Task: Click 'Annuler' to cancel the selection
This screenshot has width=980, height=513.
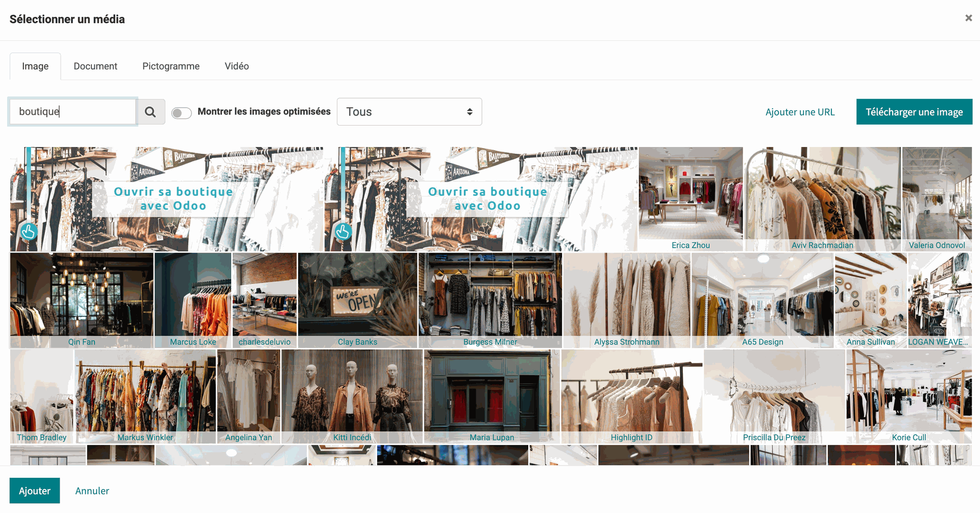Action: pyautogui.click(x=92, y=491)
